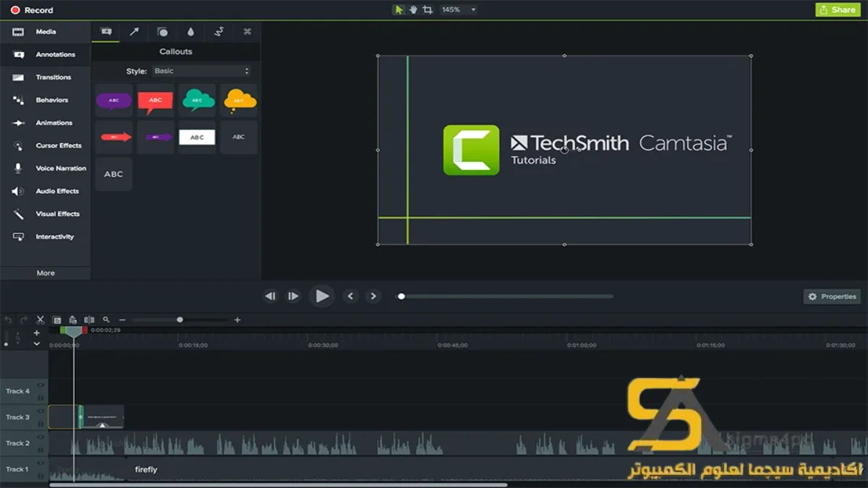868x488 pixels.
Task: Copy selection using timeline copy icon
Action: [56, 320]
